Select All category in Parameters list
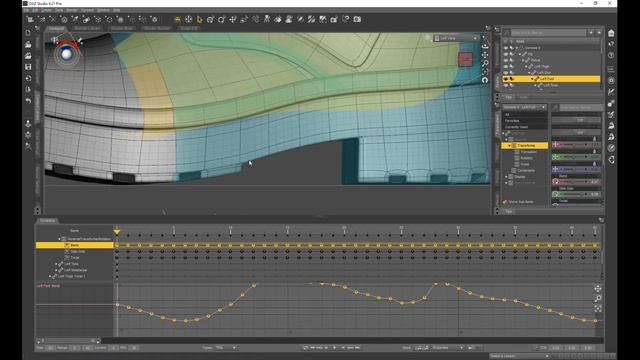The image size is (640, 360). pyautogui.click(x=507, y=115)
